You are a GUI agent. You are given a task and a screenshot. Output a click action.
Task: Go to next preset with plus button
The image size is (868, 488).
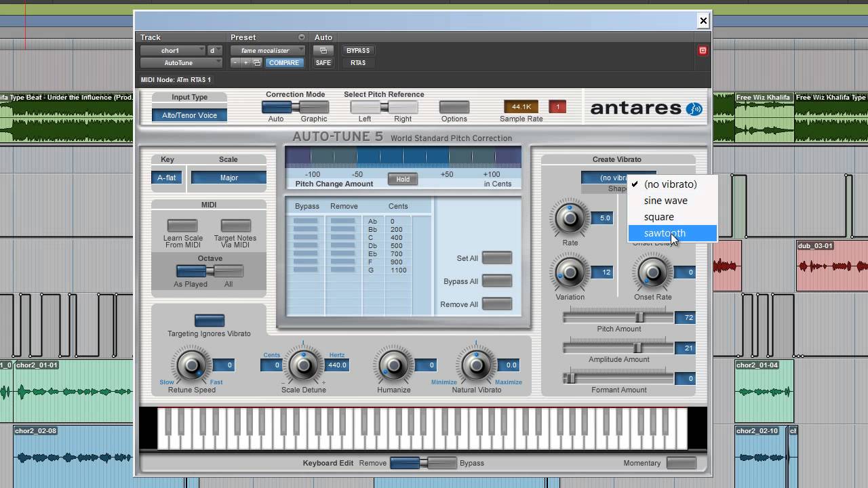click(245, 62)
